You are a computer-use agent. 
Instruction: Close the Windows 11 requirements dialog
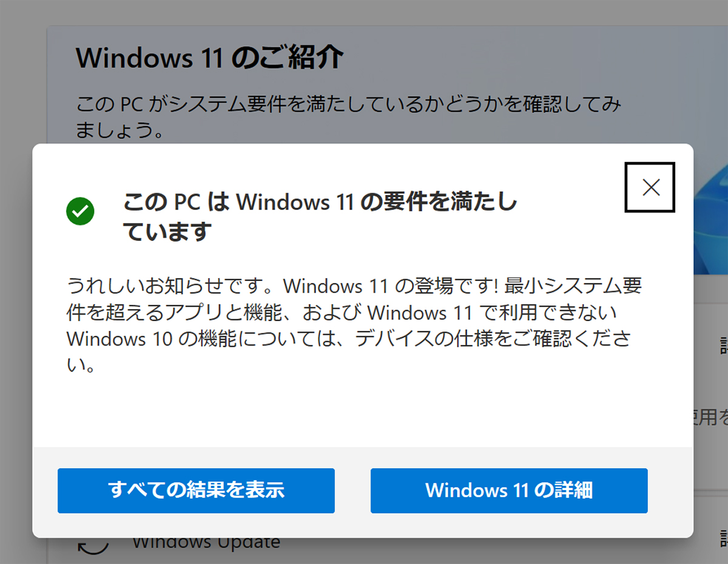650,188
